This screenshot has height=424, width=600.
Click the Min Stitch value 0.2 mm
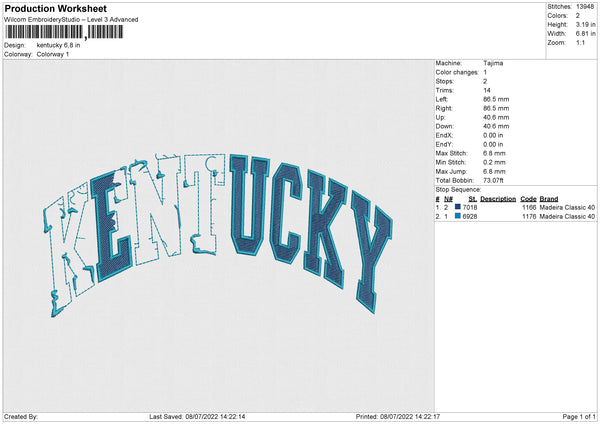point(494,162)
